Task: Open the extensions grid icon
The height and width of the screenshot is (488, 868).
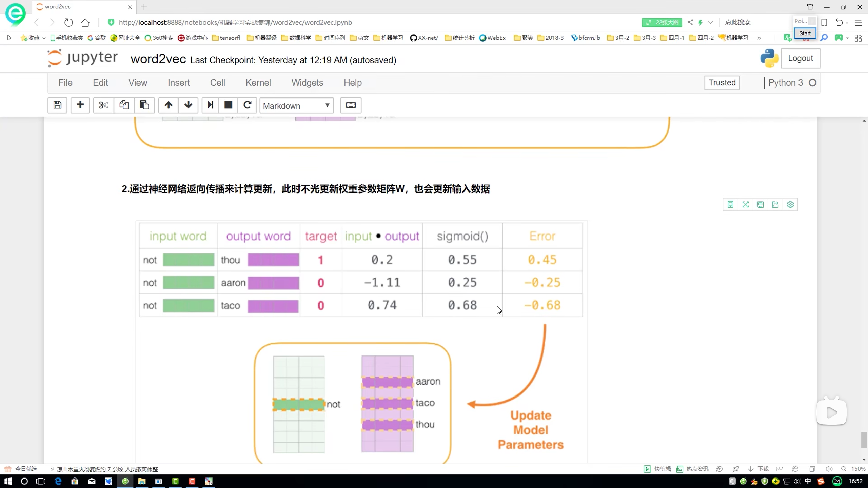Action: point(858,38)
